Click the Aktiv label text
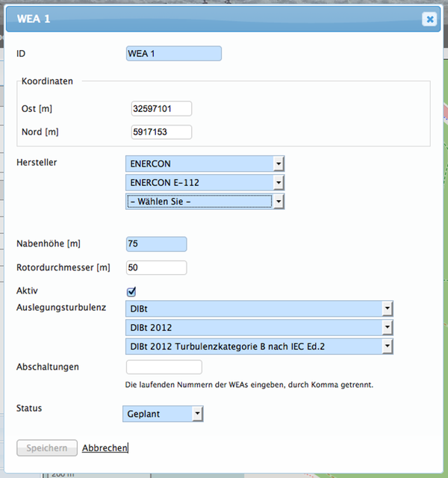This screenshot has width=448, height=478. pyautogui.click(x=27, y=289)
